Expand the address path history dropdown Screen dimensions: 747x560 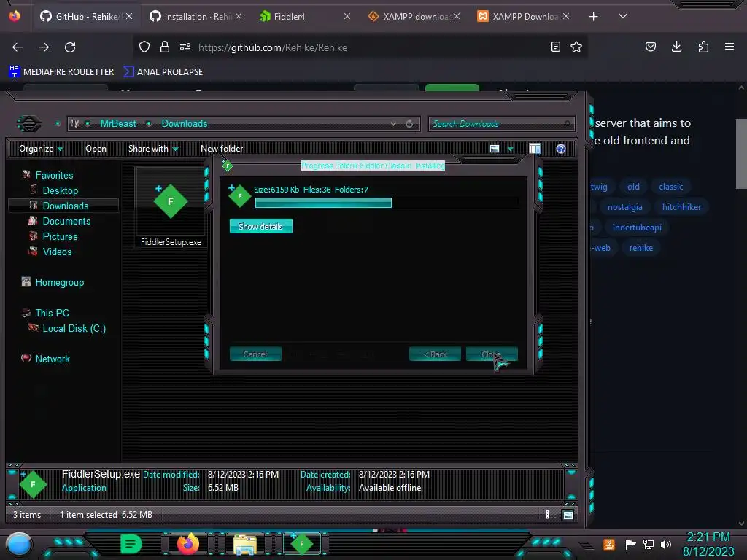pos(393,124)
